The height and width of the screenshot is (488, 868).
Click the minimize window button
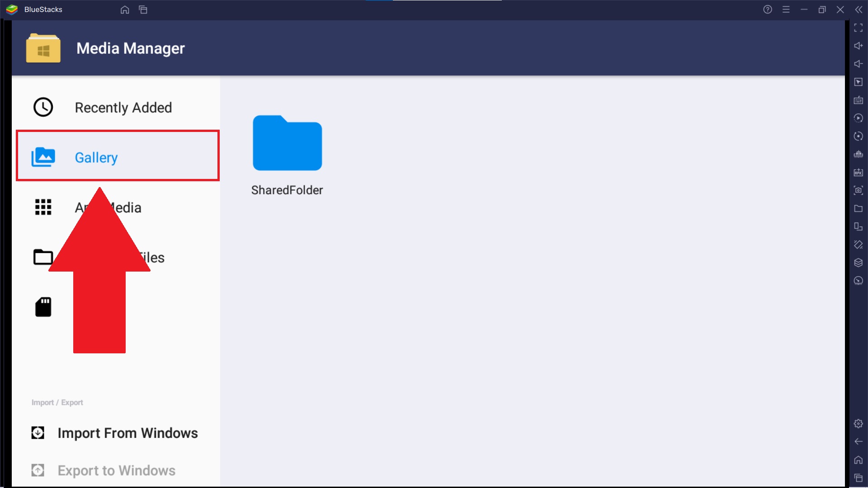(804, 9)
